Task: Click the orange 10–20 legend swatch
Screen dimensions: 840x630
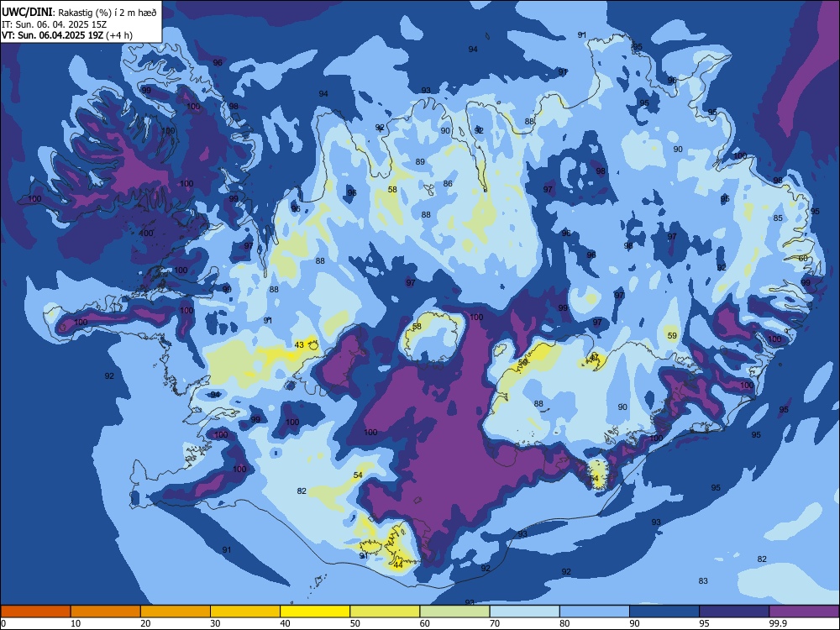Action: [106, 612]
